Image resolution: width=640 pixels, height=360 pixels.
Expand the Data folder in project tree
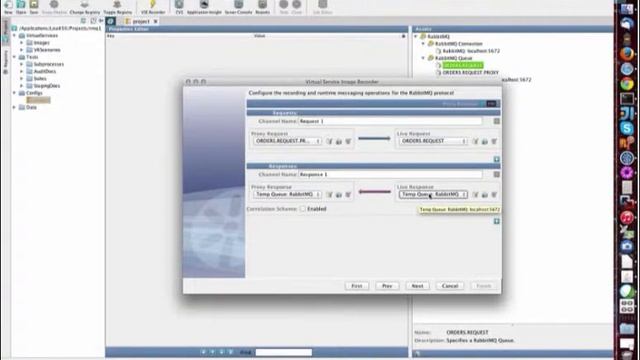(14, 107)
